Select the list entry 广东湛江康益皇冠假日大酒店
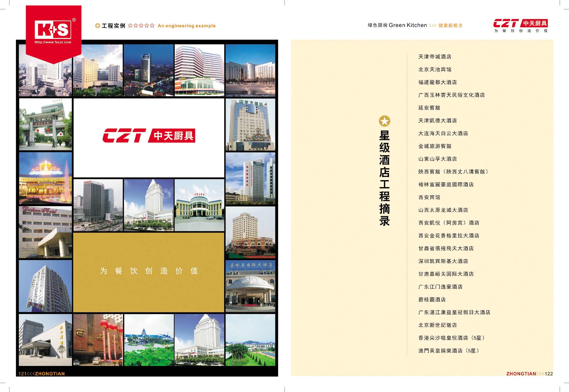The image size is (569, 392). (x=454, y=312)
